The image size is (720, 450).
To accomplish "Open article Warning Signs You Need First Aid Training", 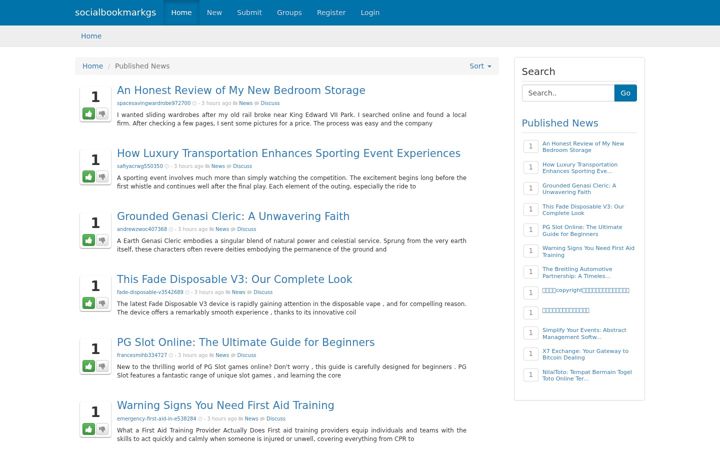I will pyautogui.click(x=225, y=405).
